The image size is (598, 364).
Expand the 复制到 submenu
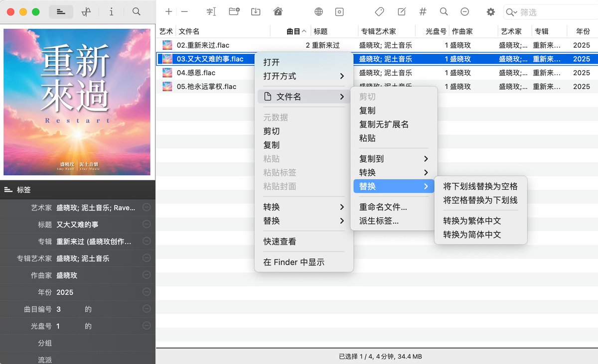point(394,159)
